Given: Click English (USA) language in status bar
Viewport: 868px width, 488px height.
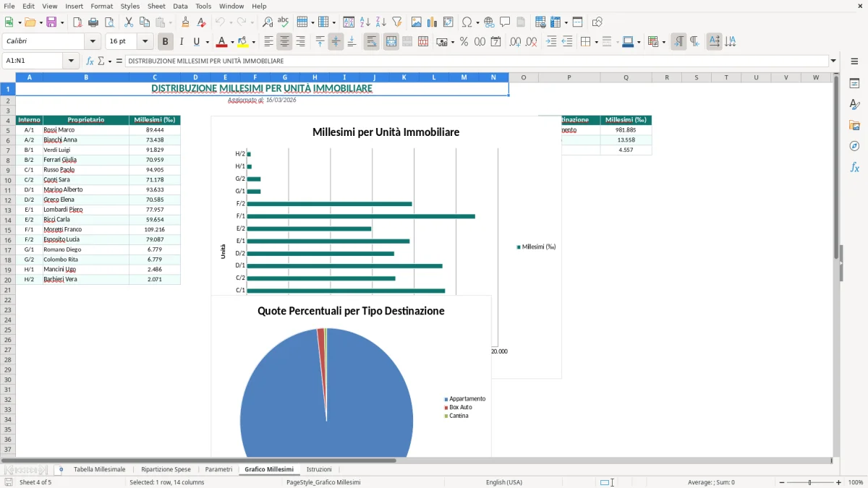Looking at the screenshot, I should (504, 482).
